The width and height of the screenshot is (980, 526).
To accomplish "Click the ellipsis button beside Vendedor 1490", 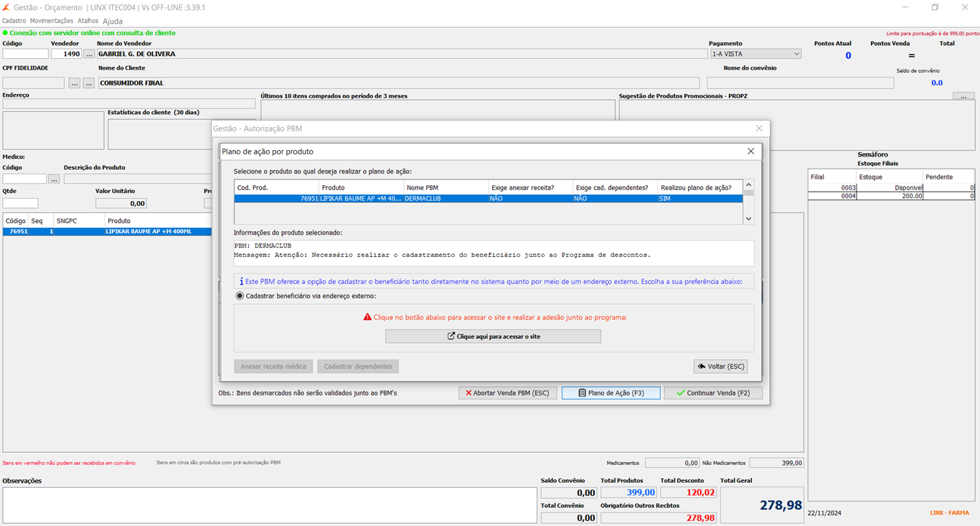I will 89,54.
